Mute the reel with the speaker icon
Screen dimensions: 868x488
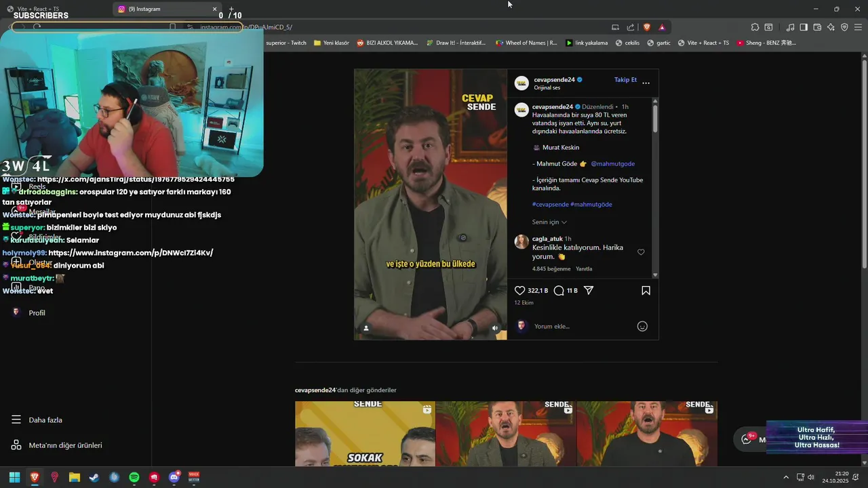click(x=494, y=328)
